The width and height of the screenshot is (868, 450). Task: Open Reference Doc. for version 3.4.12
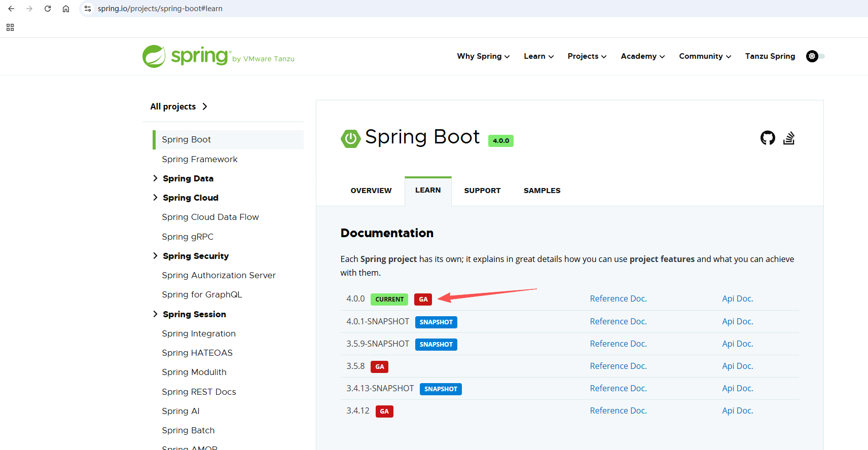tap(618, 410)
